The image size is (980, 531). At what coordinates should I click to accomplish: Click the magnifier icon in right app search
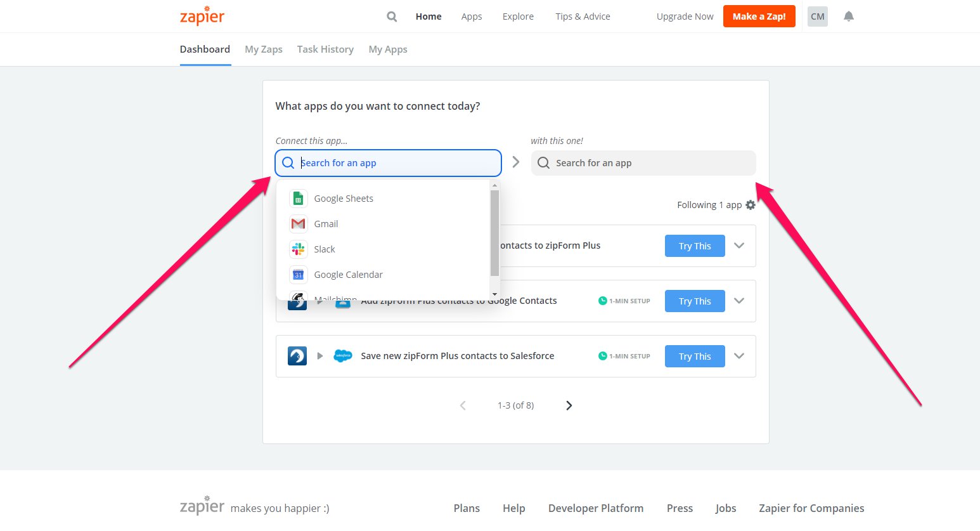[543, 163]
